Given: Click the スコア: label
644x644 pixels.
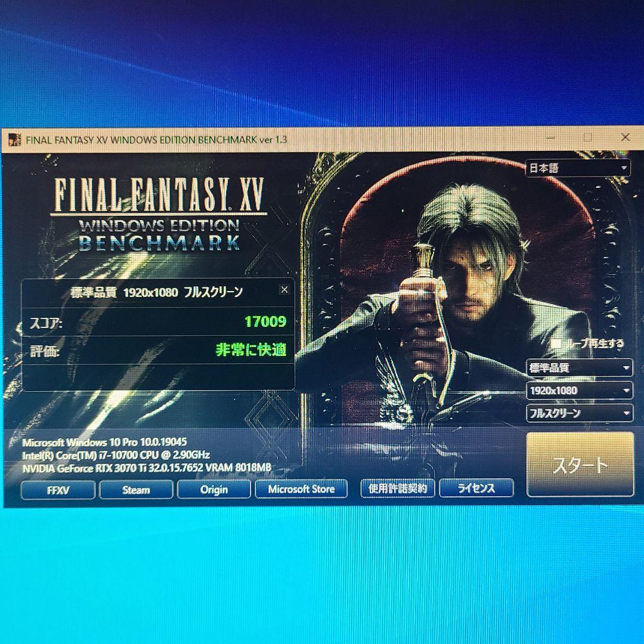Looking at the screenshot, I should (45, 323).
